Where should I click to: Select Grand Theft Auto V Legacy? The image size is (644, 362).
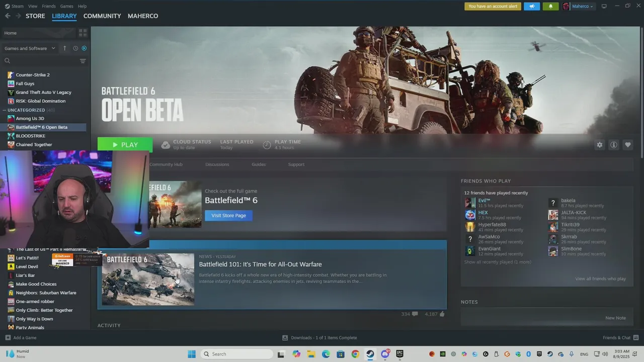[x=43, y=93]
